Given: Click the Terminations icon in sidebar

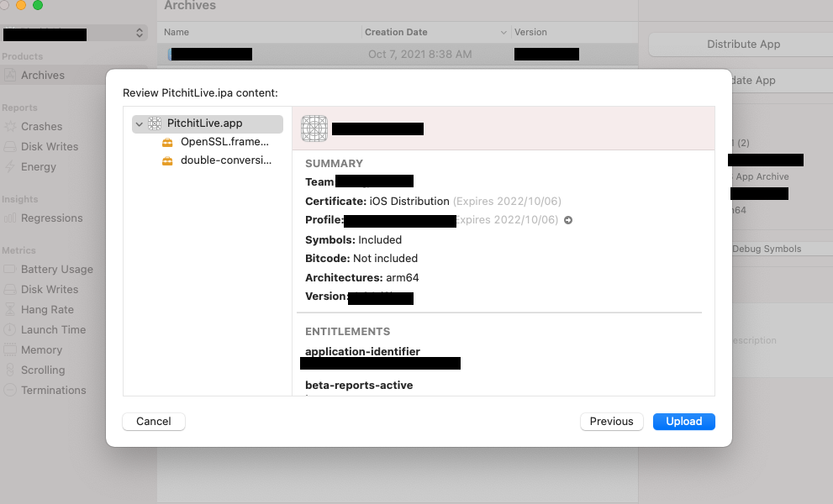Looking at the screenshot, I should [x=10, y=391].
